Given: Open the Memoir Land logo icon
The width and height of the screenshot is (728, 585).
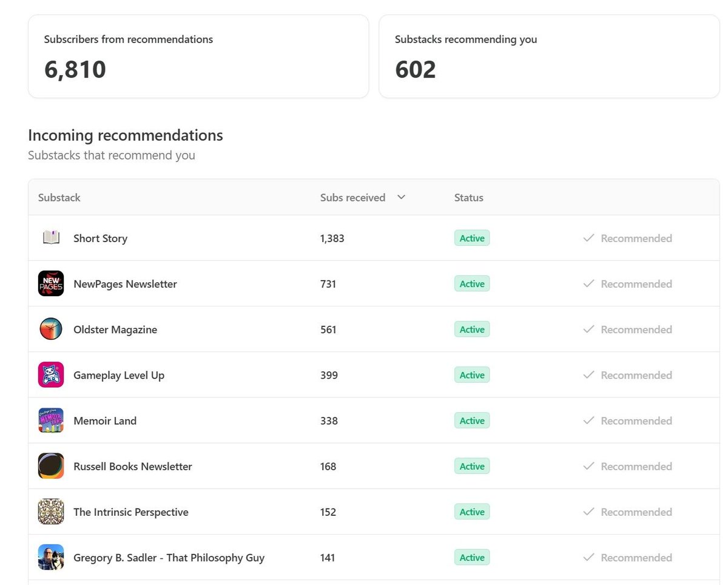Looking at the screenshot, I should [51, 420].
